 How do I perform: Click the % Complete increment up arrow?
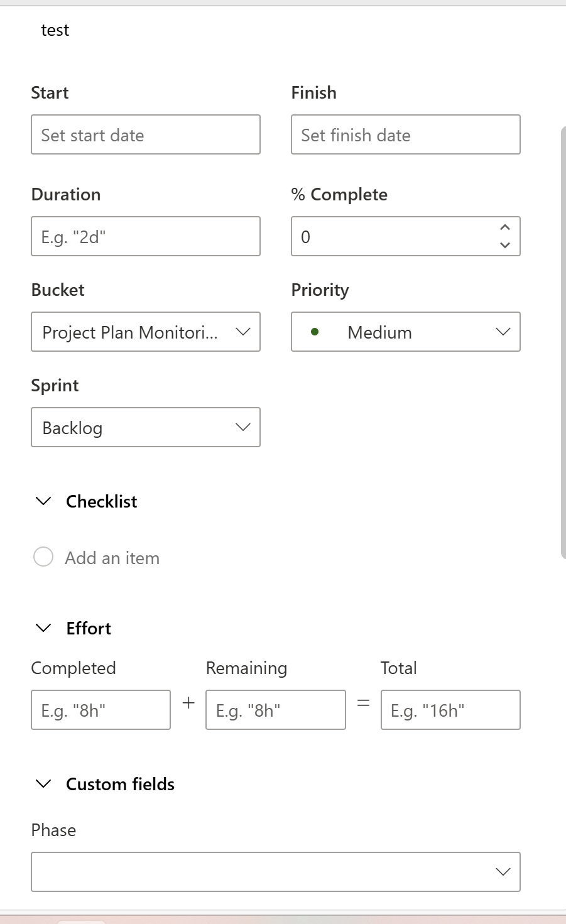click(x=505, y=227)
